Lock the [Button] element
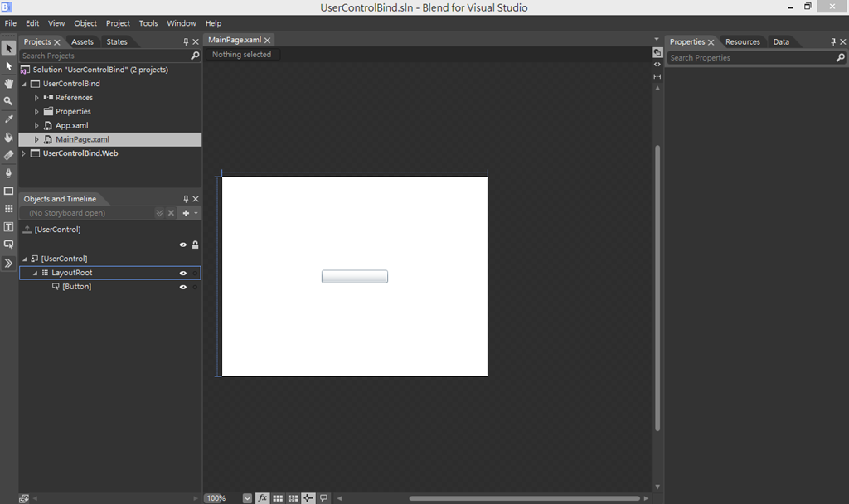 coord(195,287)
